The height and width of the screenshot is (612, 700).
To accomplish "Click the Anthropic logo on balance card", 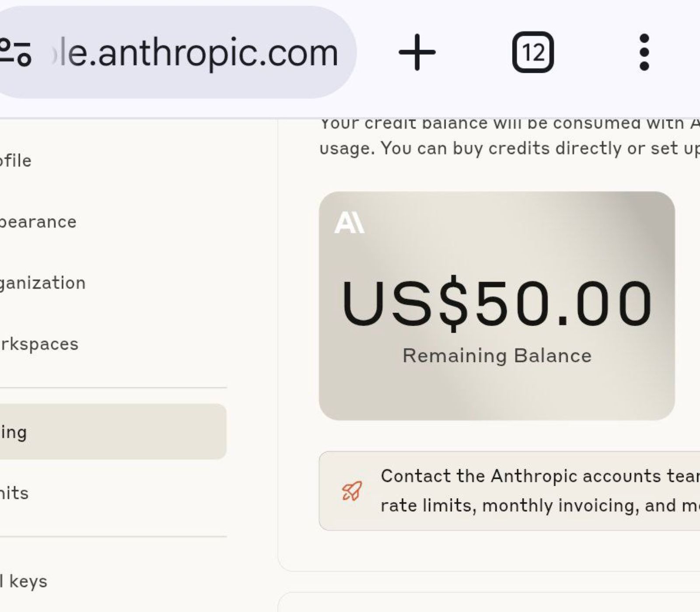I will (349, 223).
